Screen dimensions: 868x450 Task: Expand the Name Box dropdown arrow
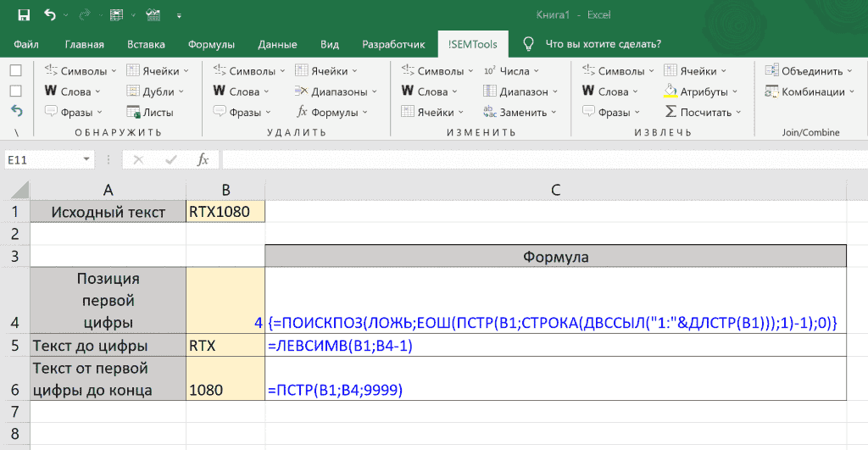coord(86,159)
